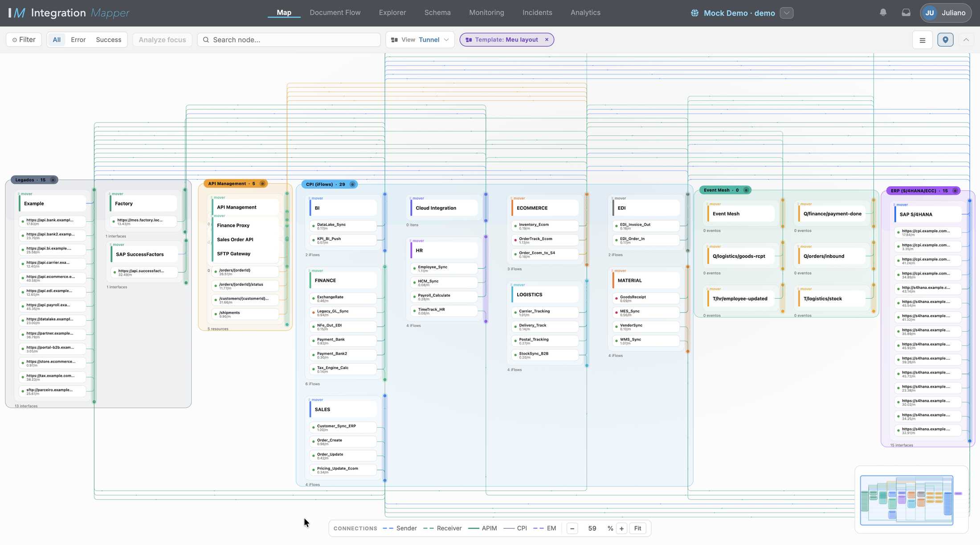
Task: Open the list menu icon in the toolbar
Action: (923, 40)
